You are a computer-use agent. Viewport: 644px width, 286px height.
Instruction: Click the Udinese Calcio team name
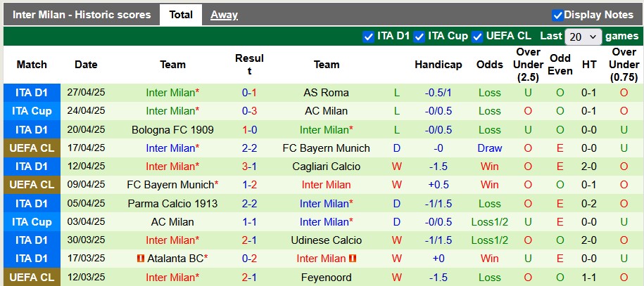point(326,240)
